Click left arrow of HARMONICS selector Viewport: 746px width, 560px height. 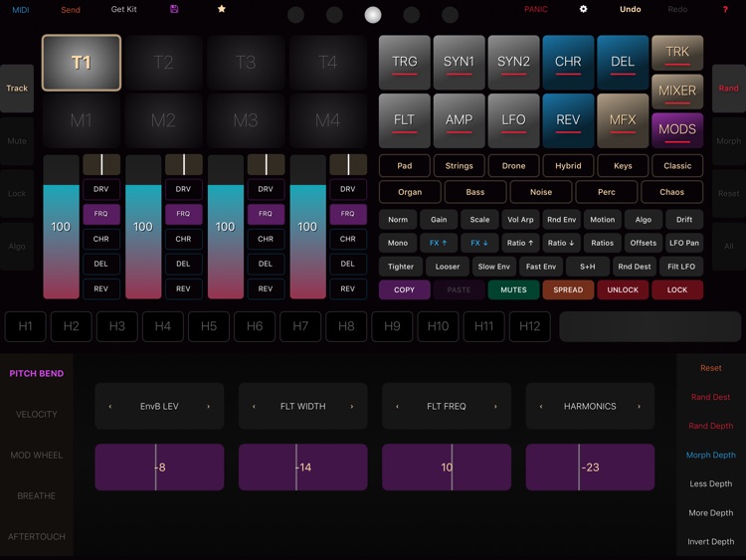point(541,406)
